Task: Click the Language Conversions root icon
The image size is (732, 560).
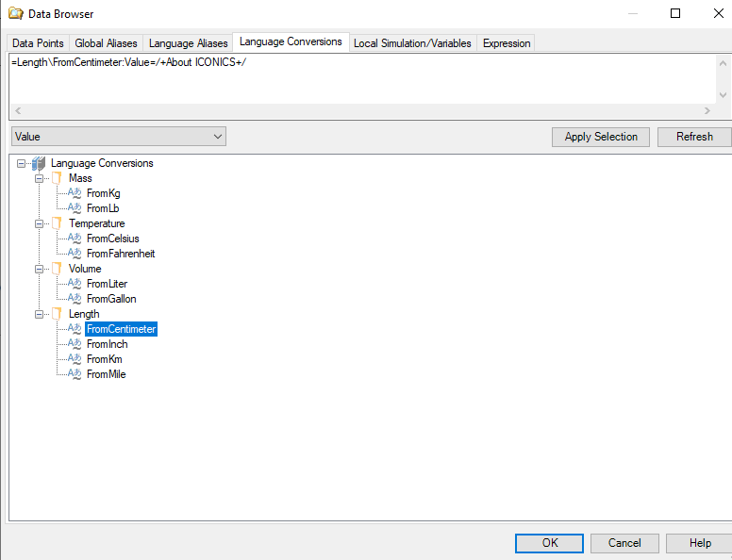Action: tap(39, 163)
